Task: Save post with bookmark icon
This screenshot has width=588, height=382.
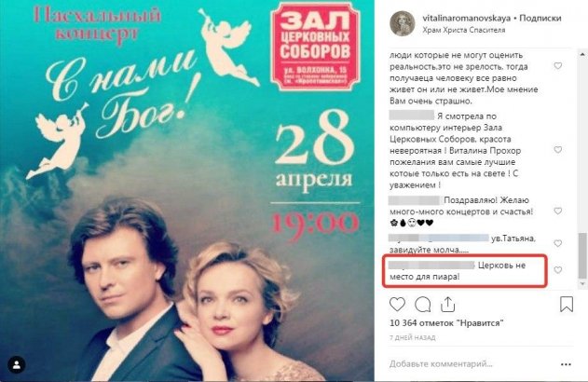Action: [x=567, y=304]
